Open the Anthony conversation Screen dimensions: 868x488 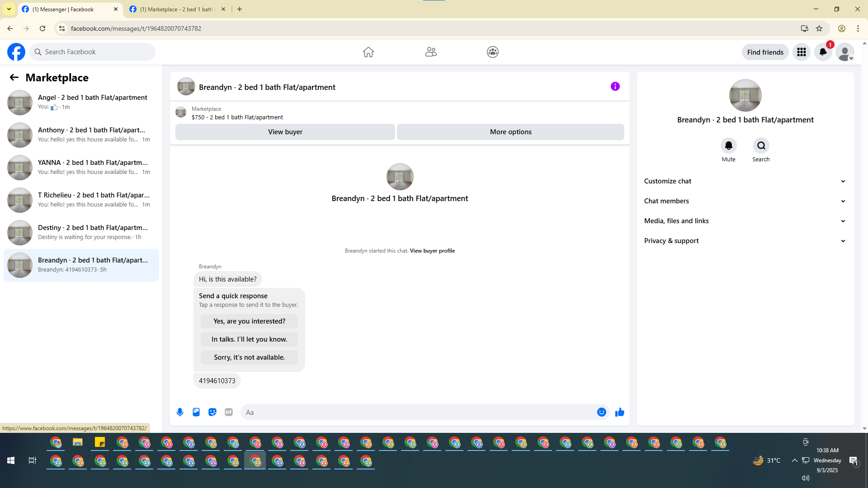(x=81, y=135)
